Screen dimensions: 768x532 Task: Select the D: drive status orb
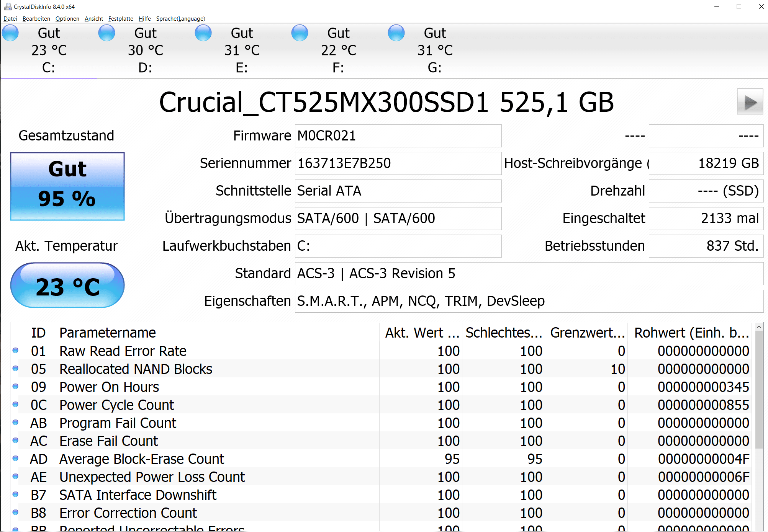point(107,33)
